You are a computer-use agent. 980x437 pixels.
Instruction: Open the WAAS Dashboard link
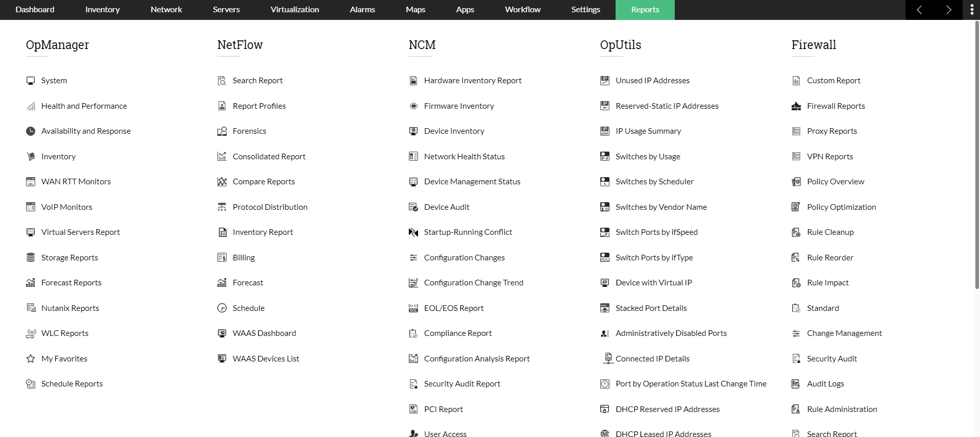point(264,333)
